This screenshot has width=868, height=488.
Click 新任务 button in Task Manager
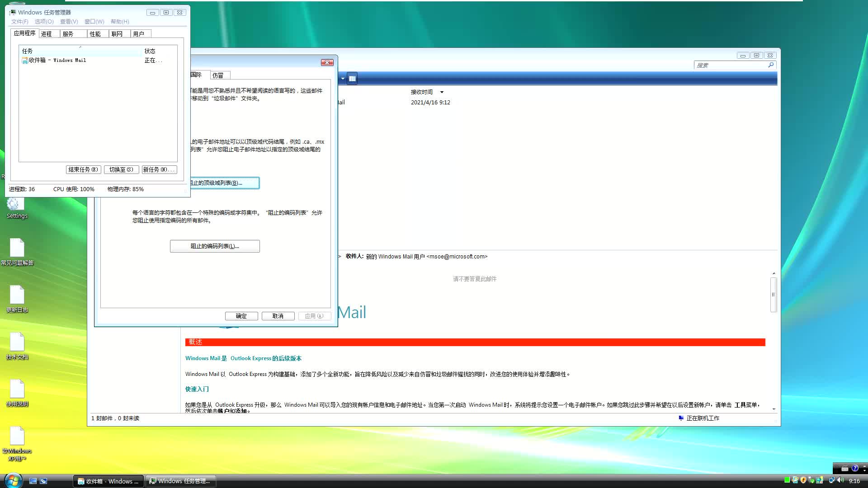tap(159, 169)
